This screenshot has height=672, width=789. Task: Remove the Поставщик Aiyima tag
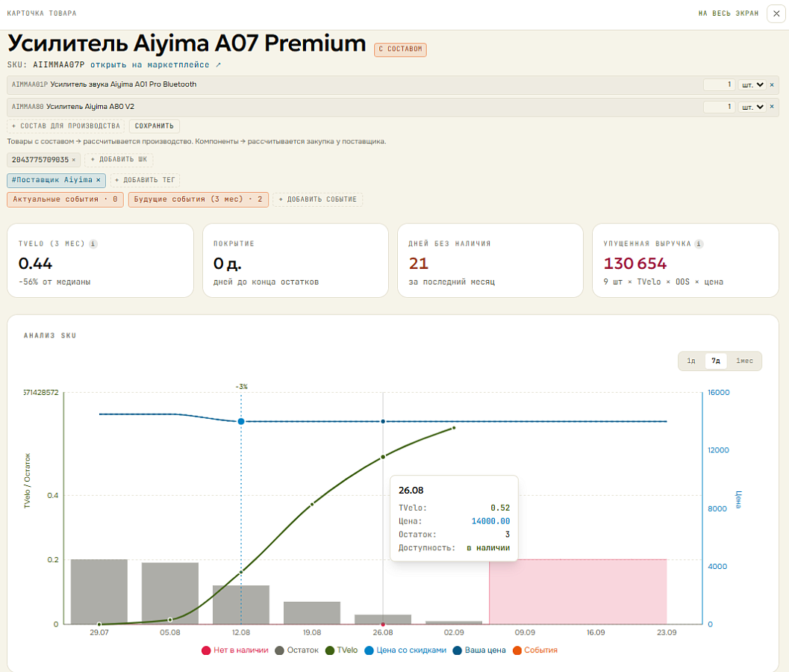(x=98, y=180)
